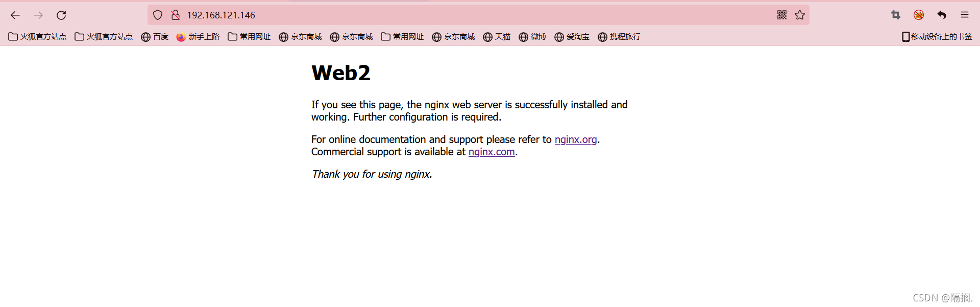Open the 微博 bookmark
The image size is (980, 307).
532,37
